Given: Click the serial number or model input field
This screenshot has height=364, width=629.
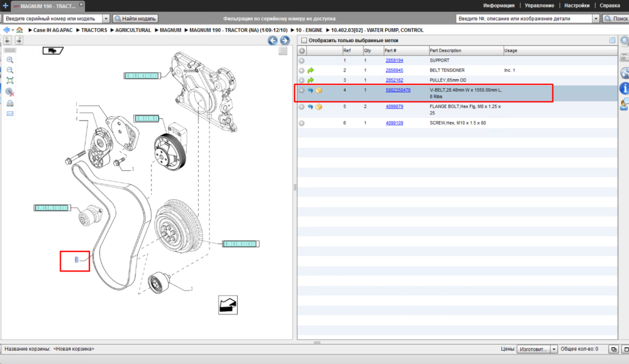Looking at the screenshot, I should (53, 18).
